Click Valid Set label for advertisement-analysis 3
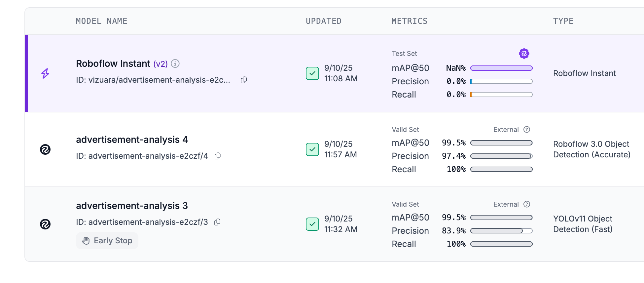Screen dimensions: 644x283 tap(405, 204)
